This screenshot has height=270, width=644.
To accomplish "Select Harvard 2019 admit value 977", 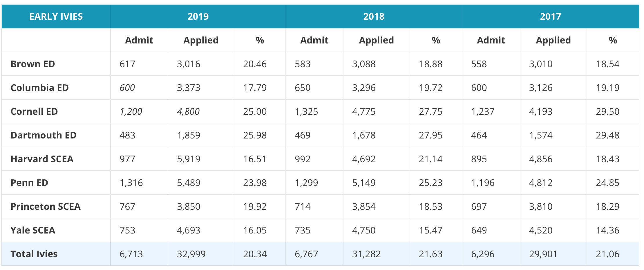I will 127,159.
